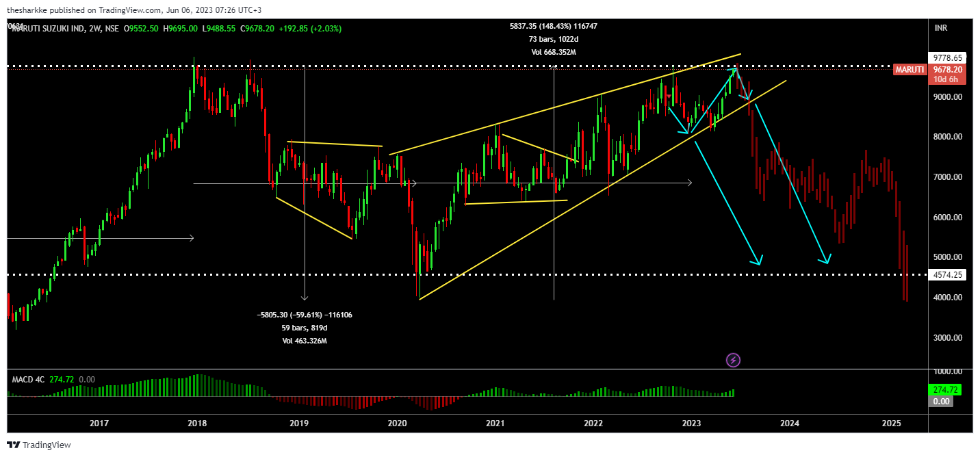The height and width of the screenshot is (457, 980).
Task: Click the red 9678.20 last price label
Action: (947, 69)
